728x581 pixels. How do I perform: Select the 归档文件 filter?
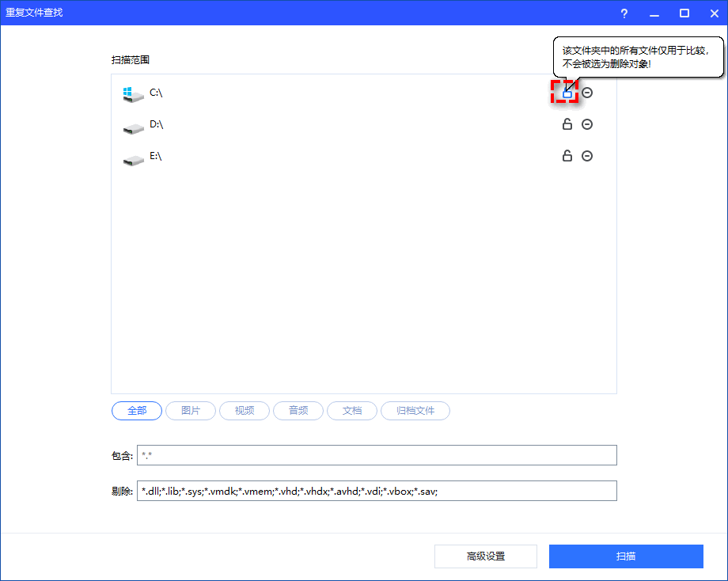(415, 410)
